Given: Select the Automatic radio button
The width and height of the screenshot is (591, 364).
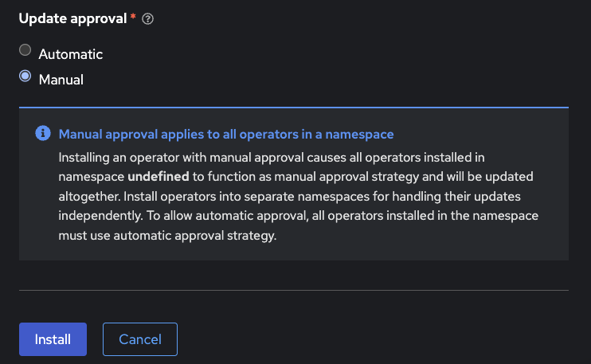Looking at the screenshot, I should pos(25,50).
